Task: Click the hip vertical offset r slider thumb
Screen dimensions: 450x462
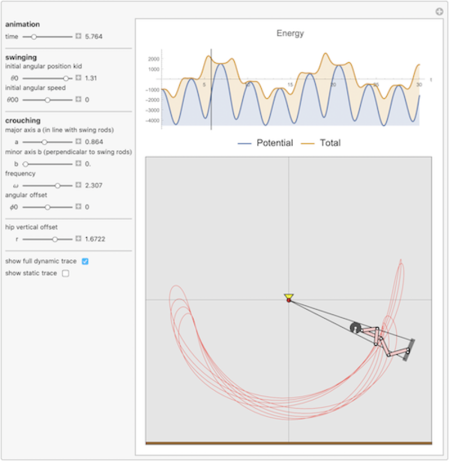Action: (55, 239)
